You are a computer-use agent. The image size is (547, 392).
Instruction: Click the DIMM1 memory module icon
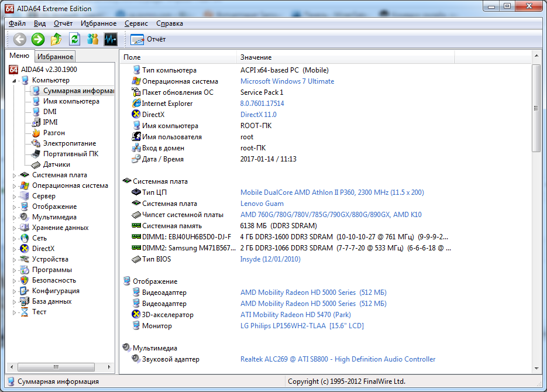coord(136,237)
